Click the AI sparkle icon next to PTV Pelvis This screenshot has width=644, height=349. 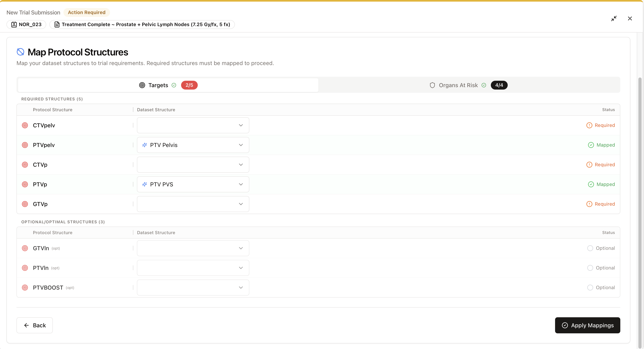[145, 145]
